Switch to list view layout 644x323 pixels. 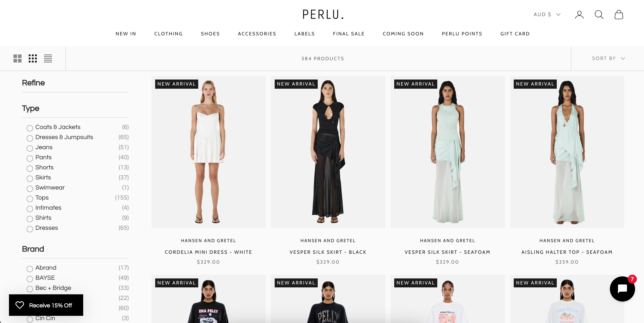click(x=48, y=58)
